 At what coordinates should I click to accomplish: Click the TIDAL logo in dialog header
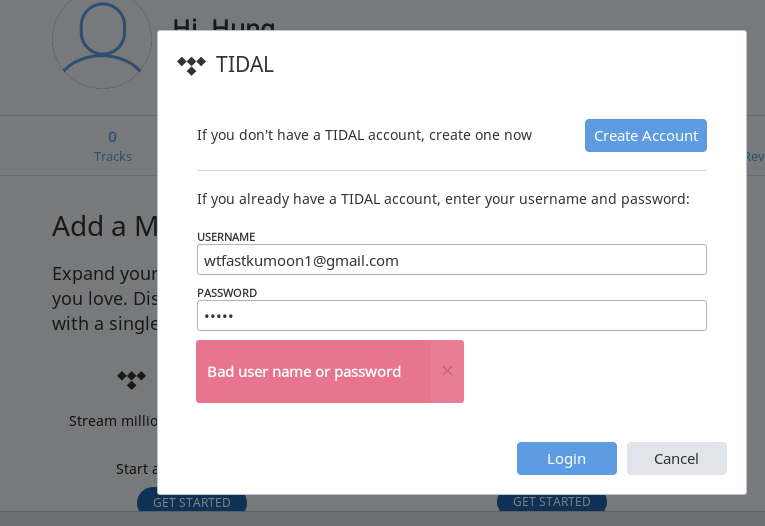click(x=191, y=65)
